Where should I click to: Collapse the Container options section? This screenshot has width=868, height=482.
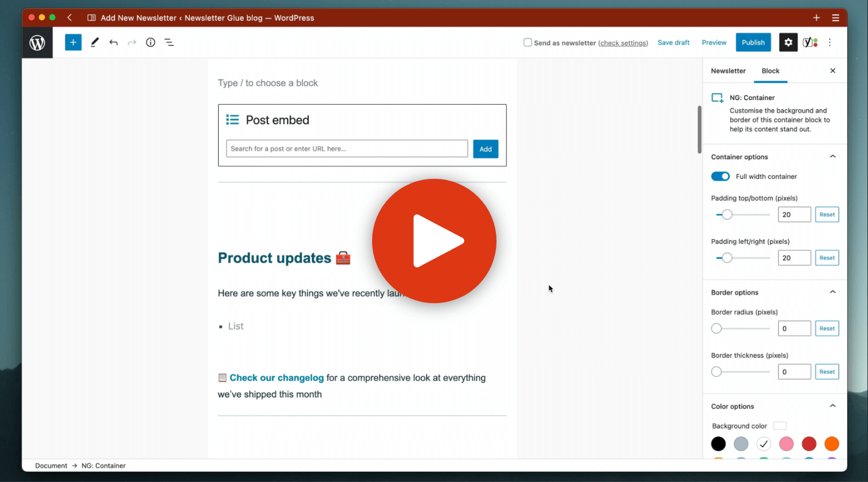pos(833,156)
